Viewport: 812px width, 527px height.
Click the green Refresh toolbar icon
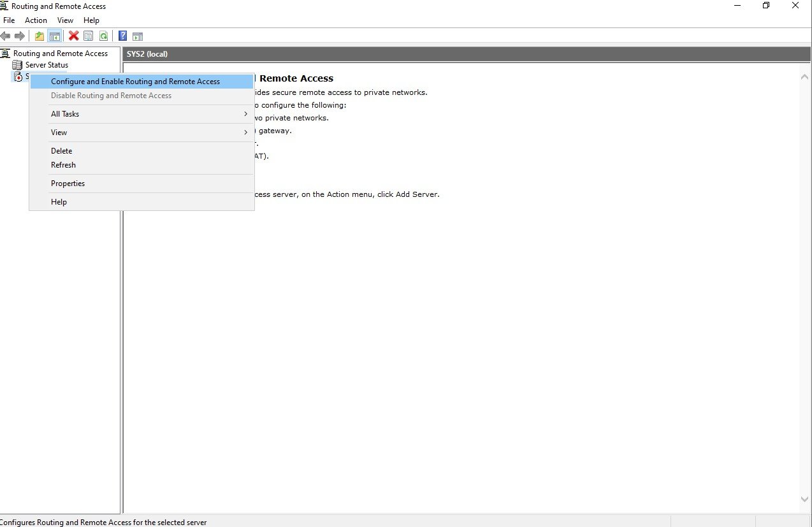pyautogui.click(x=103, y=36)
